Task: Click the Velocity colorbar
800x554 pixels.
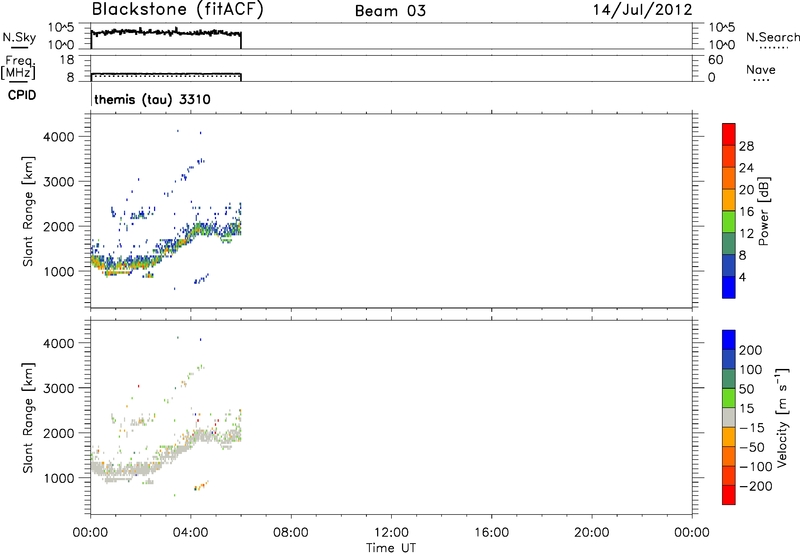Action: [x=729, y=417]
